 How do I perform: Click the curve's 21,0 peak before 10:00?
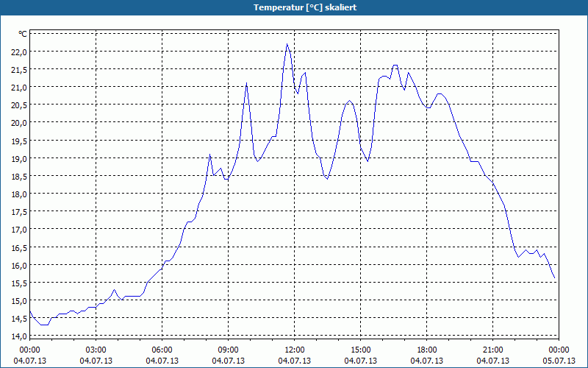[x=246, y=83]
